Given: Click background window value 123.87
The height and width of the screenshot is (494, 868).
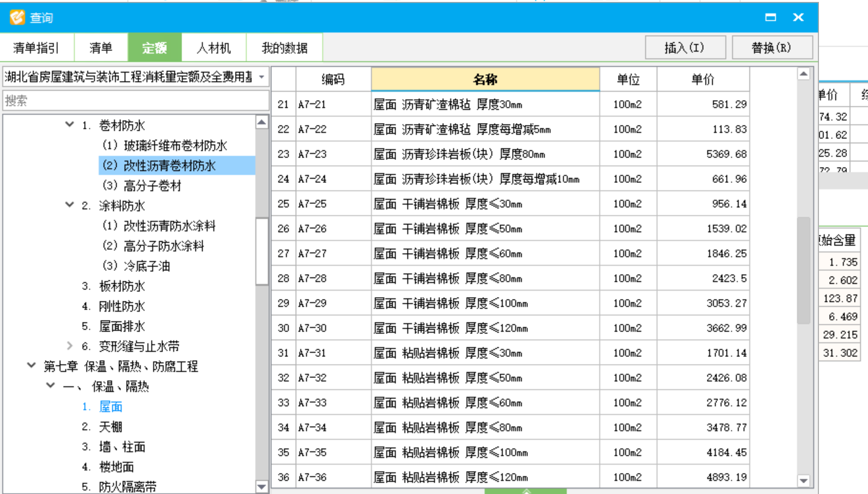Looking at the screenshot, I should point(840,298).
